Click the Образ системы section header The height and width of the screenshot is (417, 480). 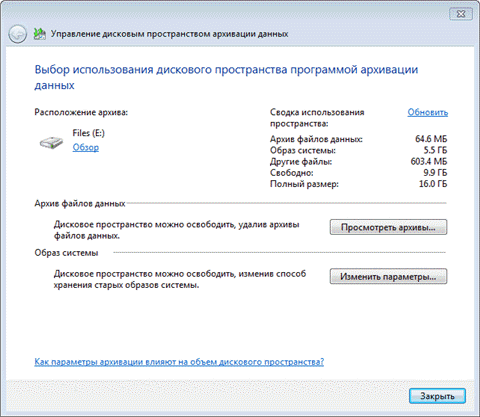[x=66, y=253]
